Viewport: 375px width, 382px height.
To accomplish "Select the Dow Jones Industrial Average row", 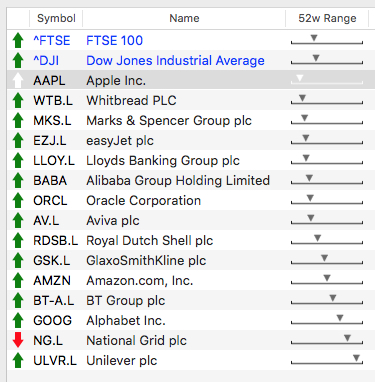I will (191, 60).
